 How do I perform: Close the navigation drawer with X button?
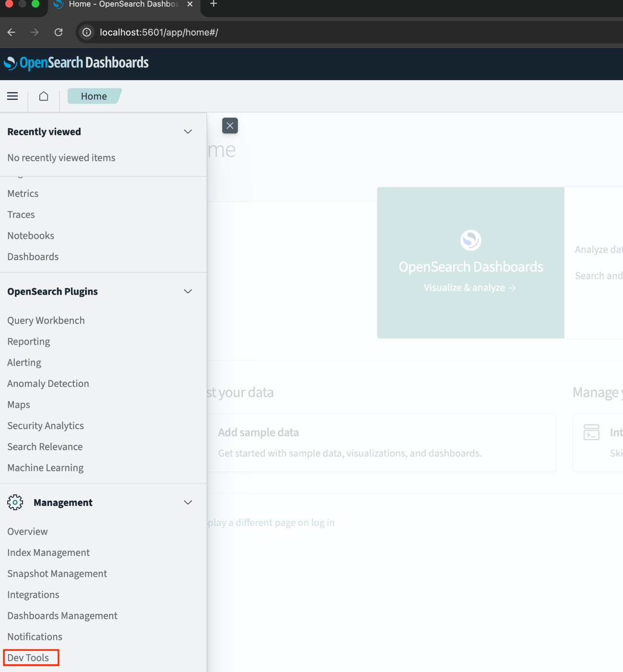[x=230, y=126]
